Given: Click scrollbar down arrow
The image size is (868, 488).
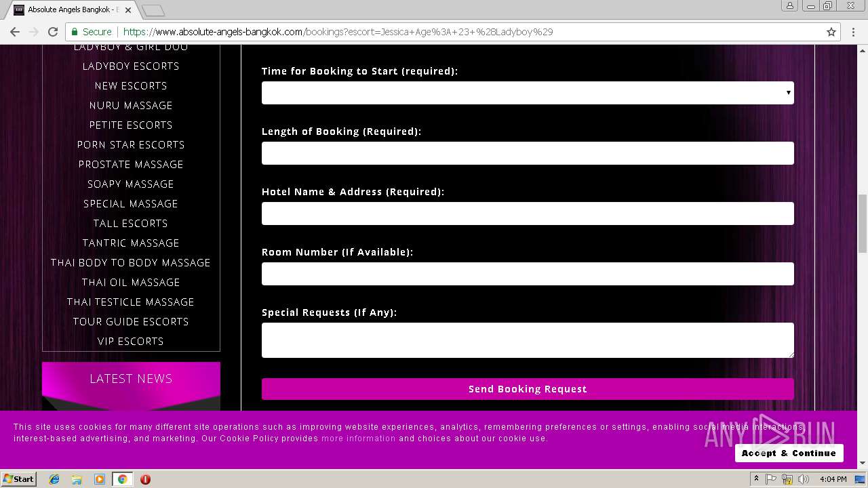Looking at the screenshot, I should tap(863, 464).
